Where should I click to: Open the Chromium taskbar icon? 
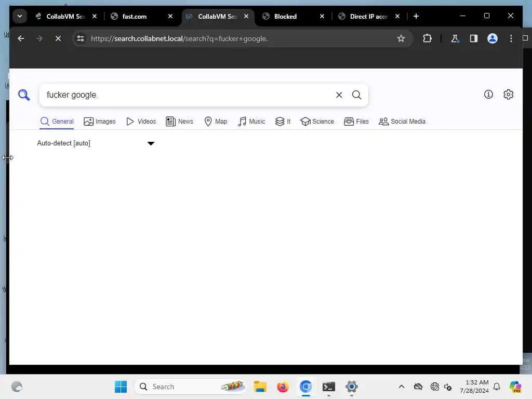point(305,387)
